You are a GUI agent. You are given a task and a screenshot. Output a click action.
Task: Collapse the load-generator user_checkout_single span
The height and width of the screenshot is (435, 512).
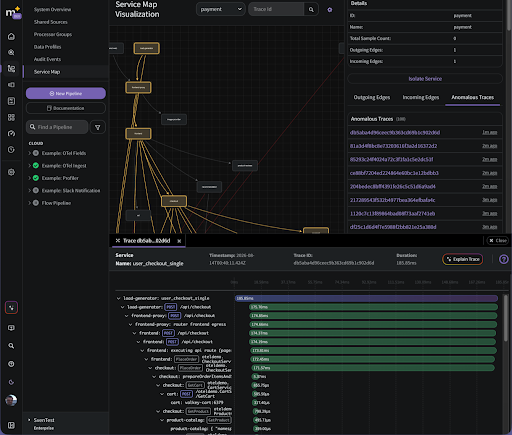[x=118, y=298]
